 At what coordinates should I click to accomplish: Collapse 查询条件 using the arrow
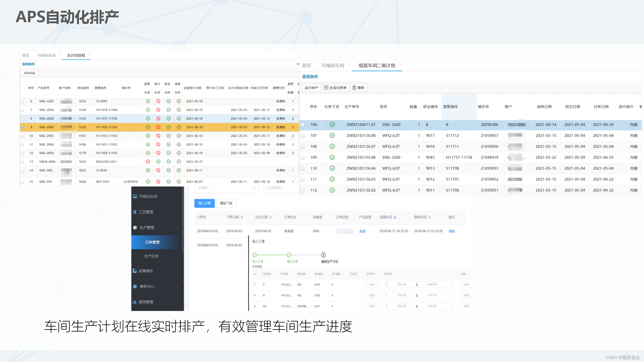pyautogui.click(x=298, y=64)
